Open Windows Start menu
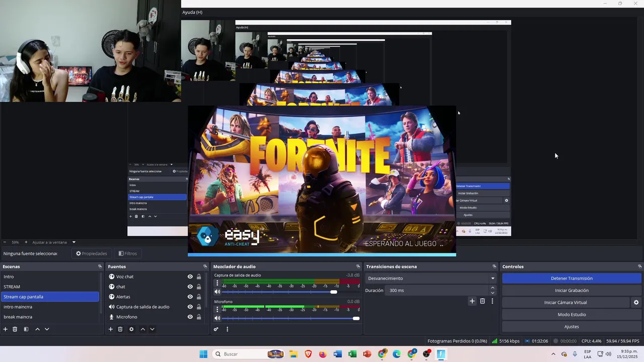Image resolution: width=644 pixels, height=362 pixels. tap(203, 354)
